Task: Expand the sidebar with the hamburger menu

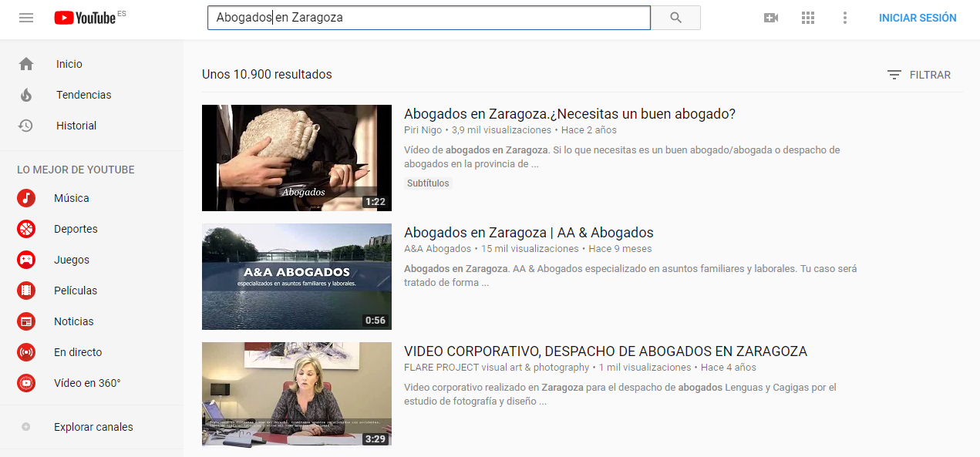Action: pyautogui.click(x=25, y=17)
